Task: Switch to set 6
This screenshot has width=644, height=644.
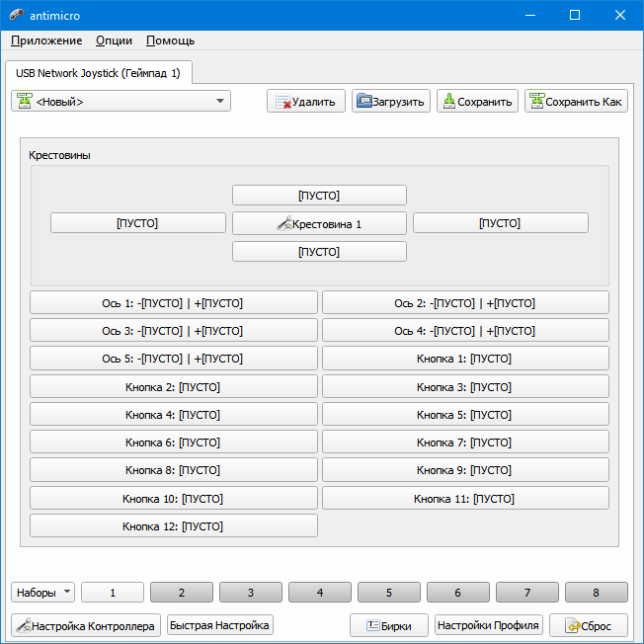Action: [458, 593]
